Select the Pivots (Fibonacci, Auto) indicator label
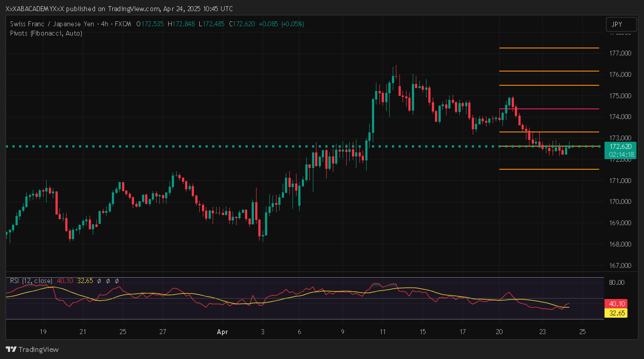 (x=46, y=33)
